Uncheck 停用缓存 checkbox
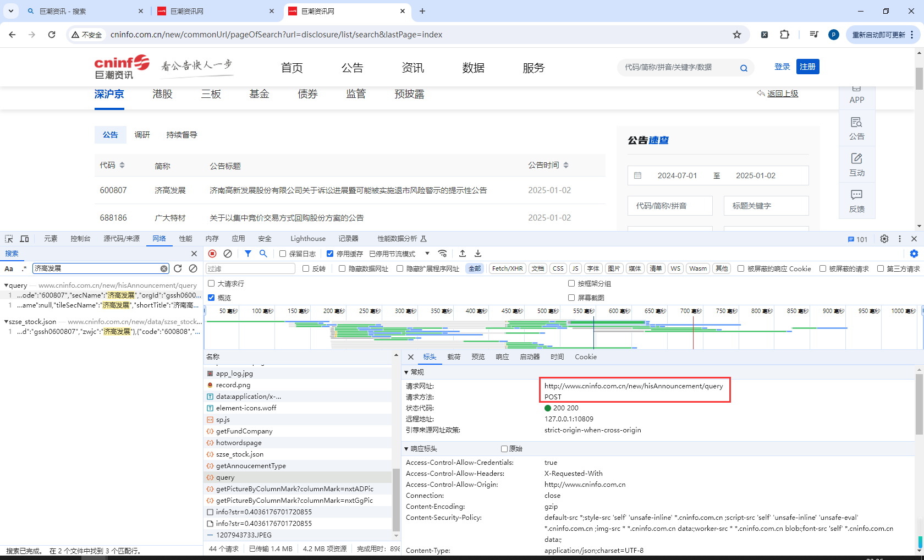Image resolution: width=924 pixels, height=560 pixels. (x=330, y=254)
